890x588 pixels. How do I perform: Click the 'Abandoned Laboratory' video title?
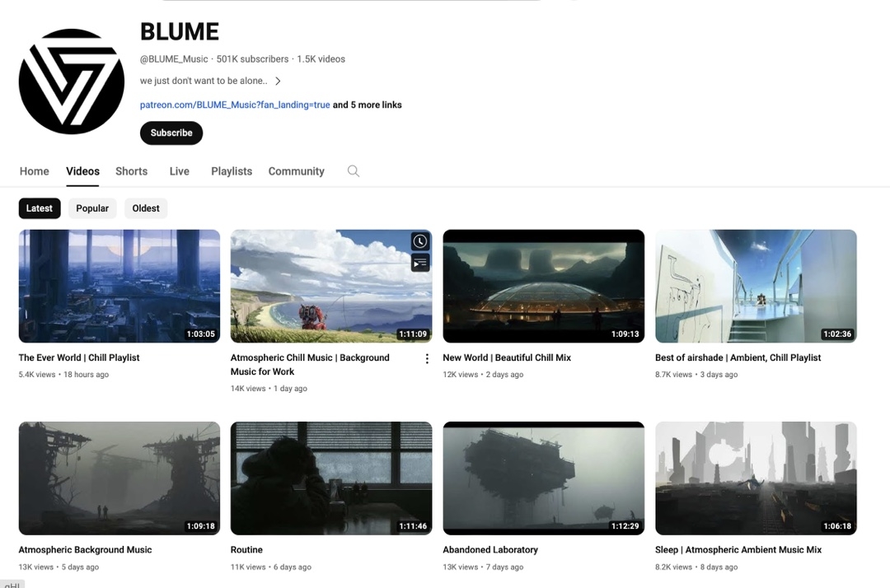[490, 550]
